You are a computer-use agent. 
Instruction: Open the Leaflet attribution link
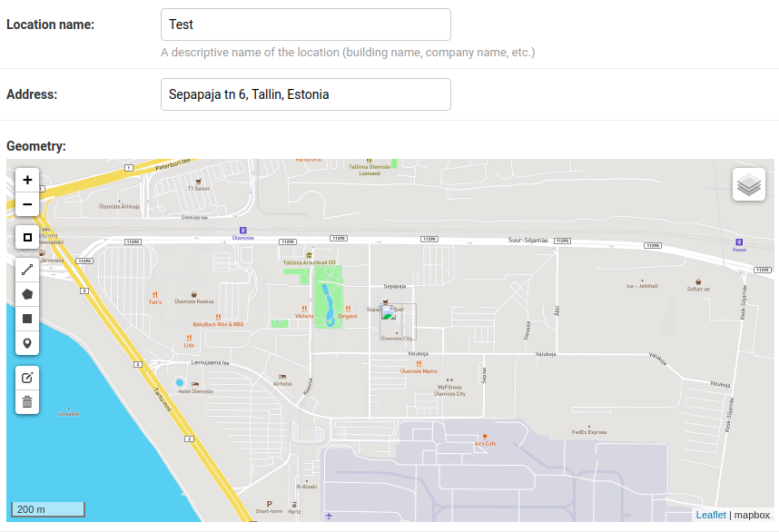click(712, 515)
